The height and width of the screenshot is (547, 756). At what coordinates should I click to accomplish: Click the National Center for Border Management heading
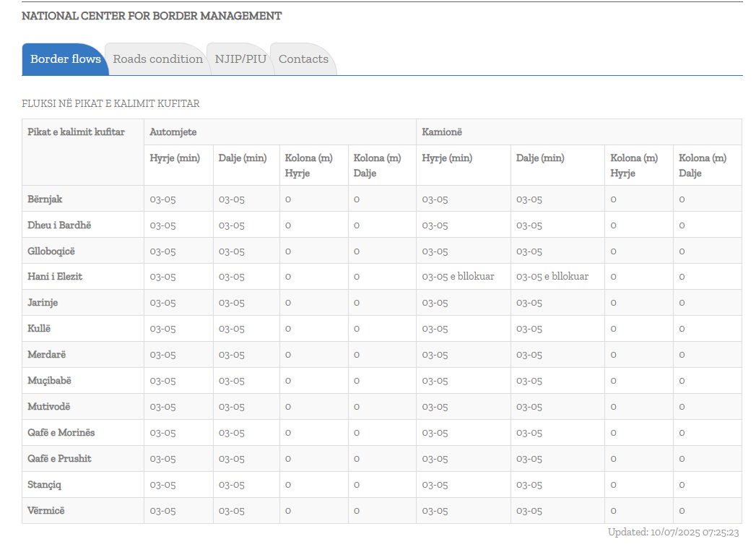click(152, 16)
